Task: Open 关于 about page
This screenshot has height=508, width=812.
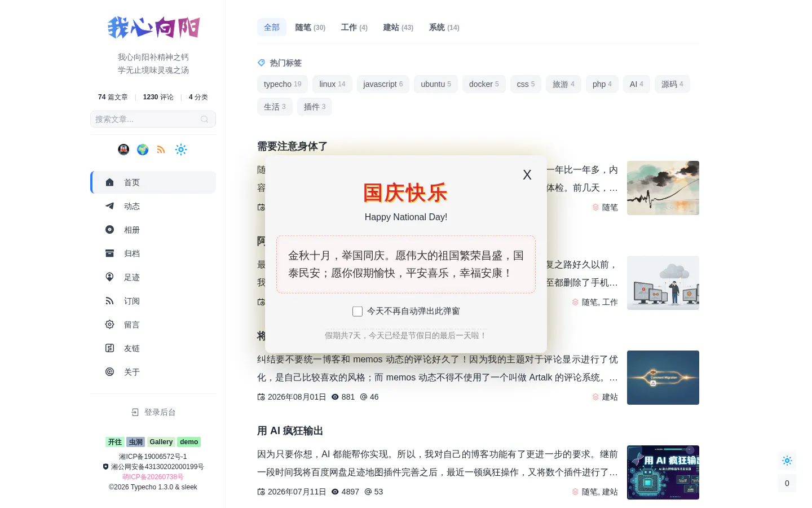Action: (153, 372)
